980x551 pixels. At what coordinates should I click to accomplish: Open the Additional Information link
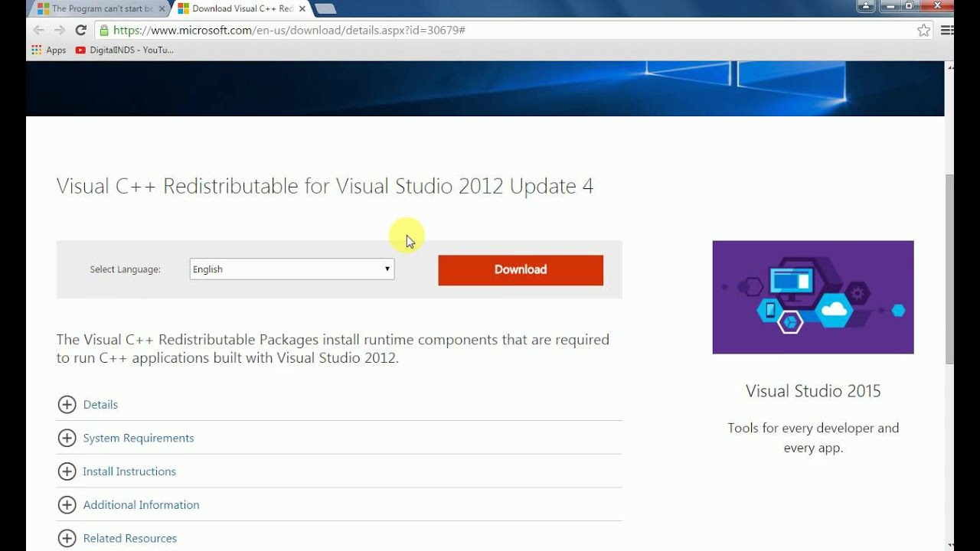142,505
